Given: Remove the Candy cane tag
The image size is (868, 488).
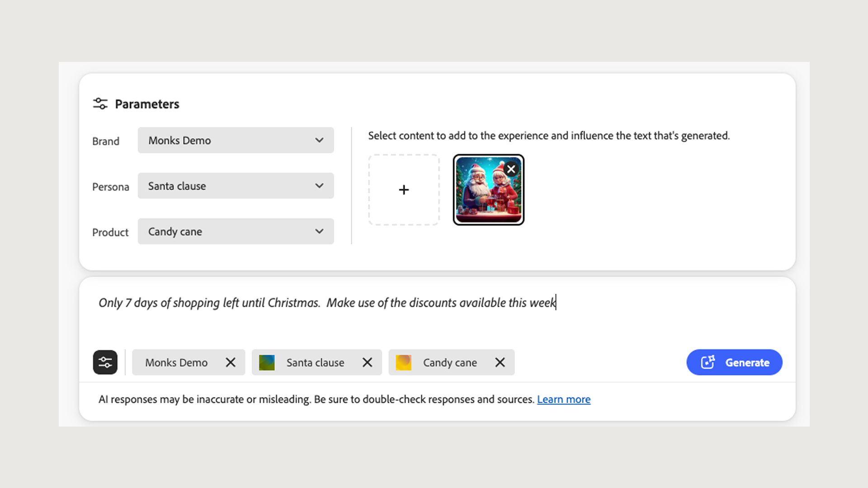Looking at the screenshot, I should [x=500, y=362].
